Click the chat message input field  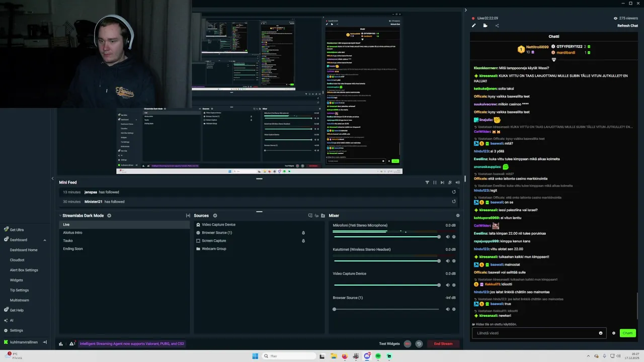click(x=534, y=333)
